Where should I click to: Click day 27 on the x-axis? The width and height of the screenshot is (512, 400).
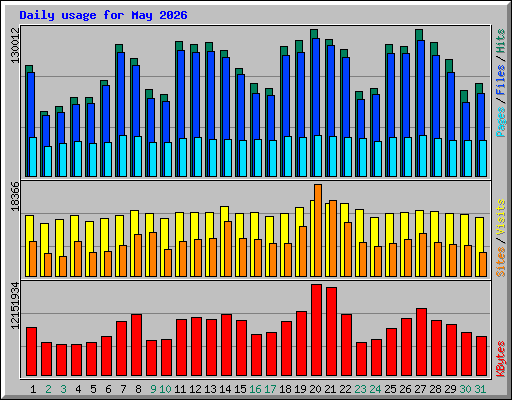[x=420, y=389]
